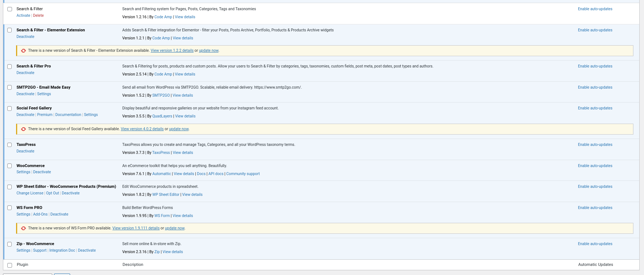644x275 pixels.
Task: Click update icon in Elementor Extension notice
Action: [23, 51]
